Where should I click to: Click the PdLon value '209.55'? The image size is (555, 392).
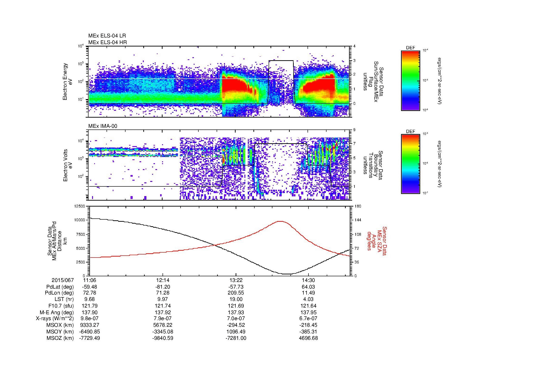(236, 293)
